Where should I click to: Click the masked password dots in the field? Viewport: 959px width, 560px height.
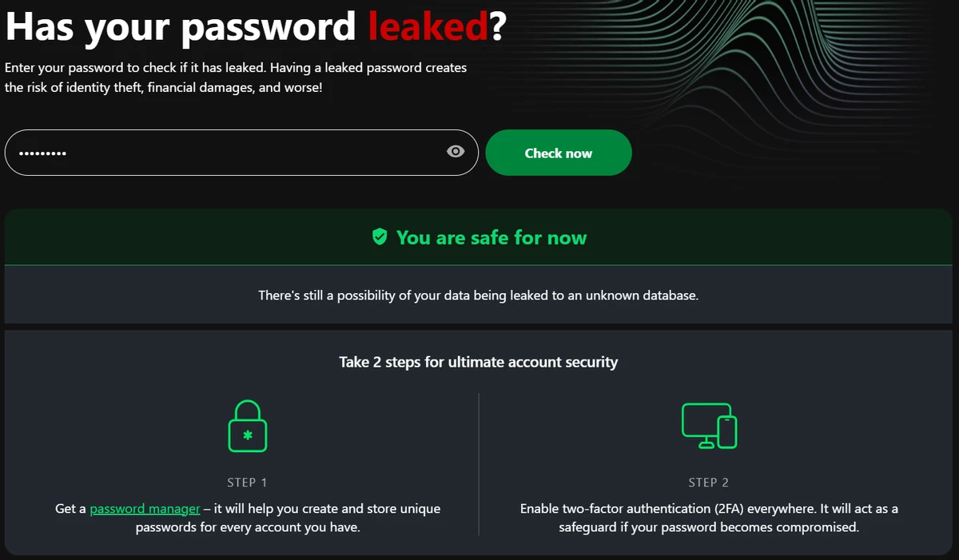42,153
